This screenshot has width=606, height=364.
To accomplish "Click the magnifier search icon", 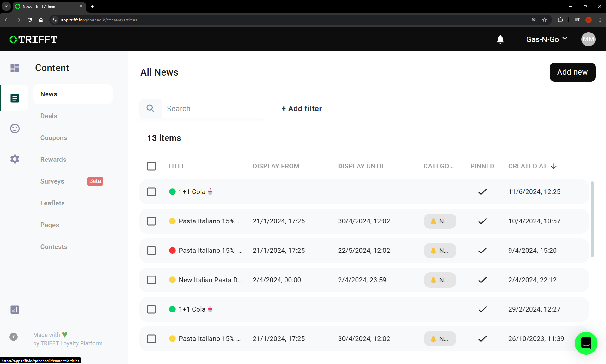I will point(151,109).
